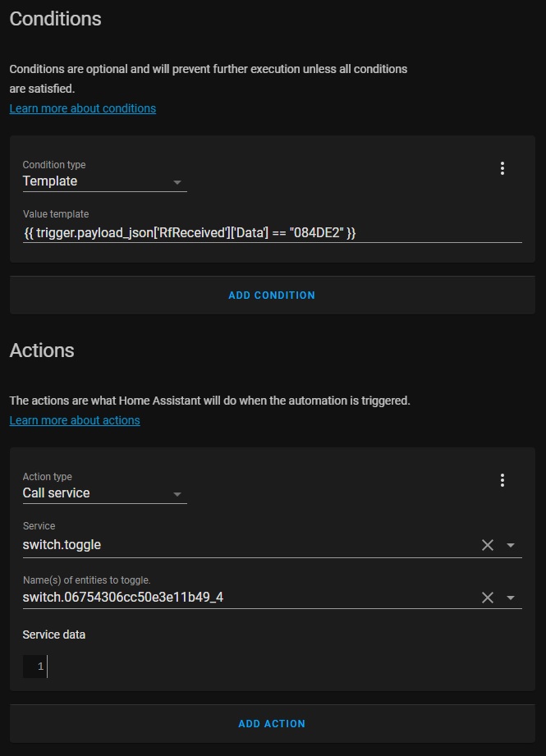
Task: Focus the Service field containing switch.toggle
Action: [246, 545]
